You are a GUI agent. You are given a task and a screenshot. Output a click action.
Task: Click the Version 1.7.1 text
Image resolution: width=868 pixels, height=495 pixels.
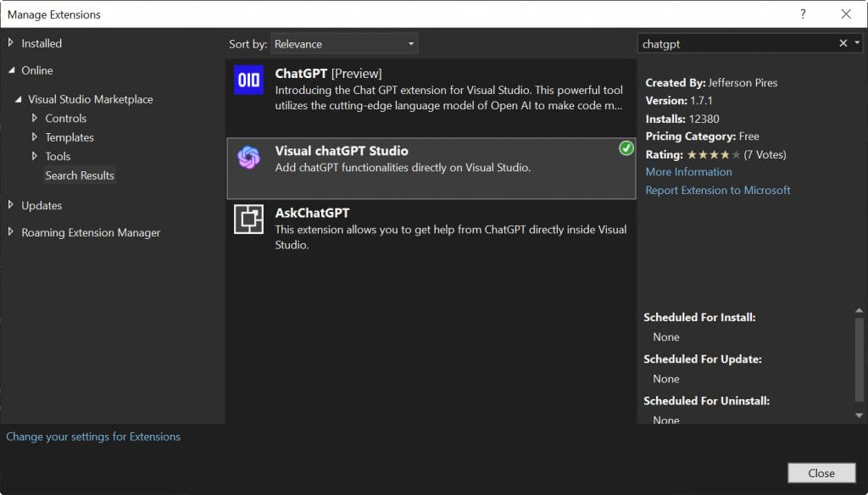click(x=679, y=101)
